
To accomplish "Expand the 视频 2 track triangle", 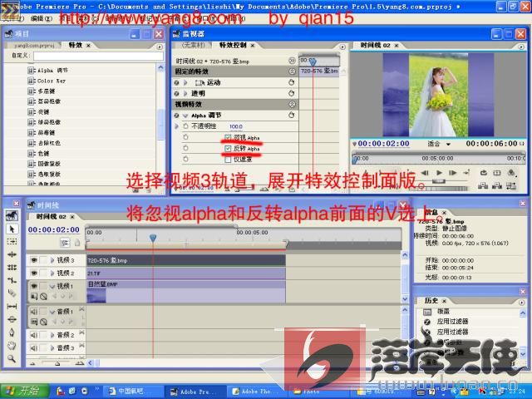I will click(52, 273).
